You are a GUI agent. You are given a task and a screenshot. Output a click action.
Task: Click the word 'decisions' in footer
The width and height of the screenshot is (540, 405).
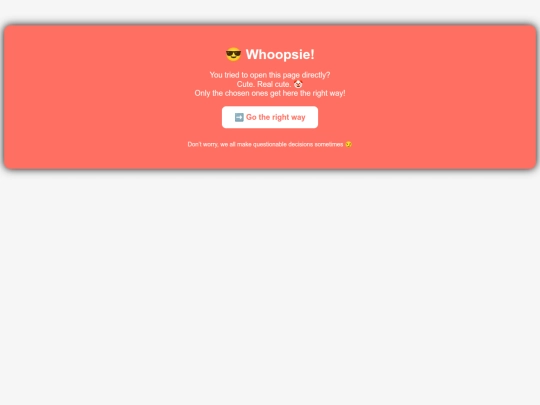tap(300, 144)
